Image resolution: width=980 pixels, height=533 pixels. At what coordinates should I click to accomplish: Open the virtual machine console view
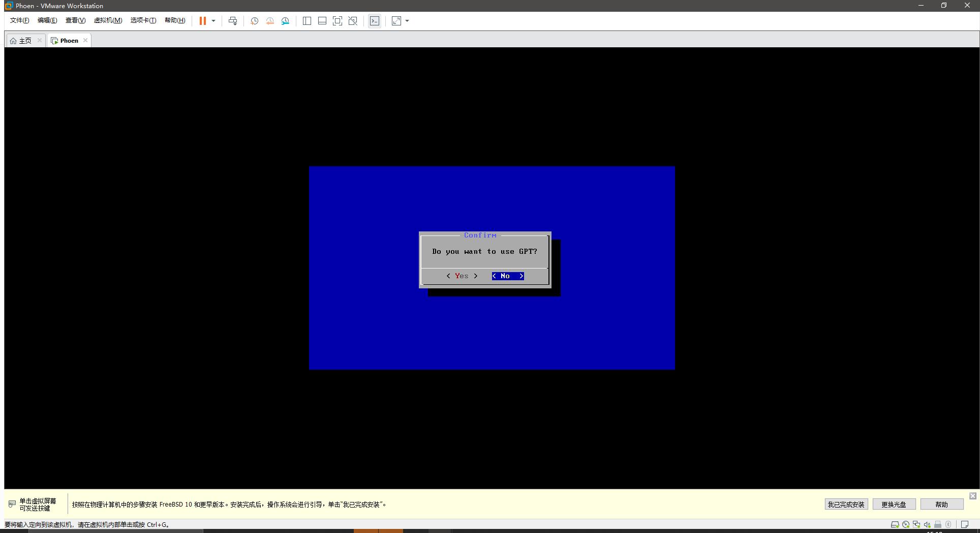[x=375, y=21]
